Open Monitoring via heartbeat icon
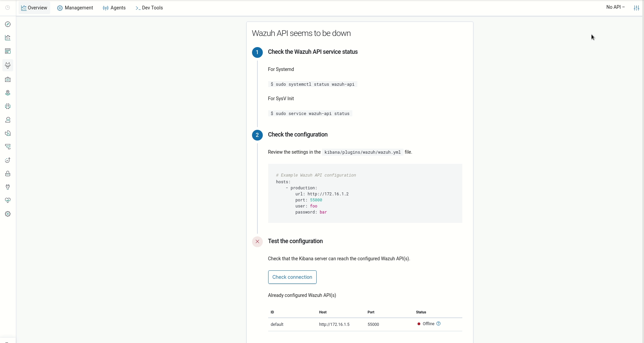Image resolution: width=644 pixels, height=343 pixels. (7, 200)
